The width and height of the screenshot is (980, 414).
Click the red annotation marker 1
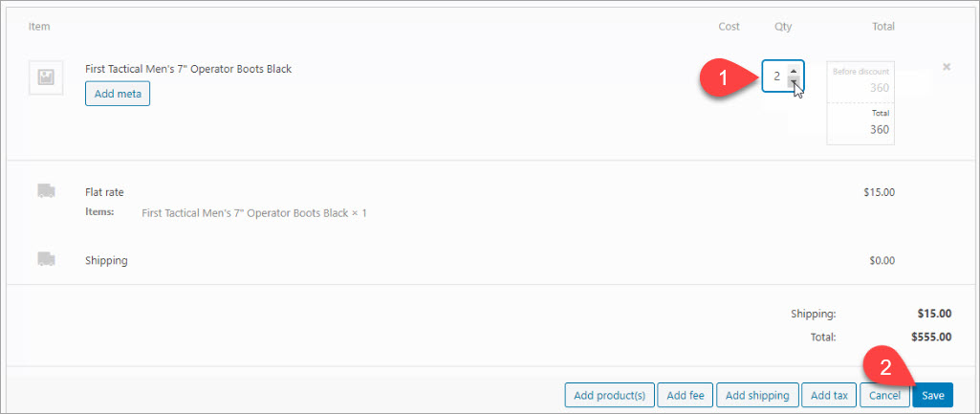pos(725,78)
